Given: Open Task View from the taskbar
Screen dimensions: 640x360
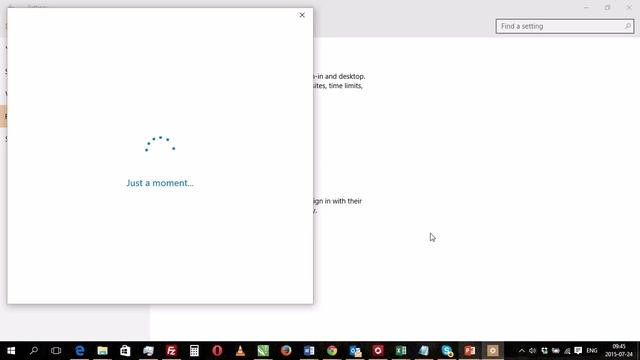Looking at the screenshot, I should coord(56,351).
